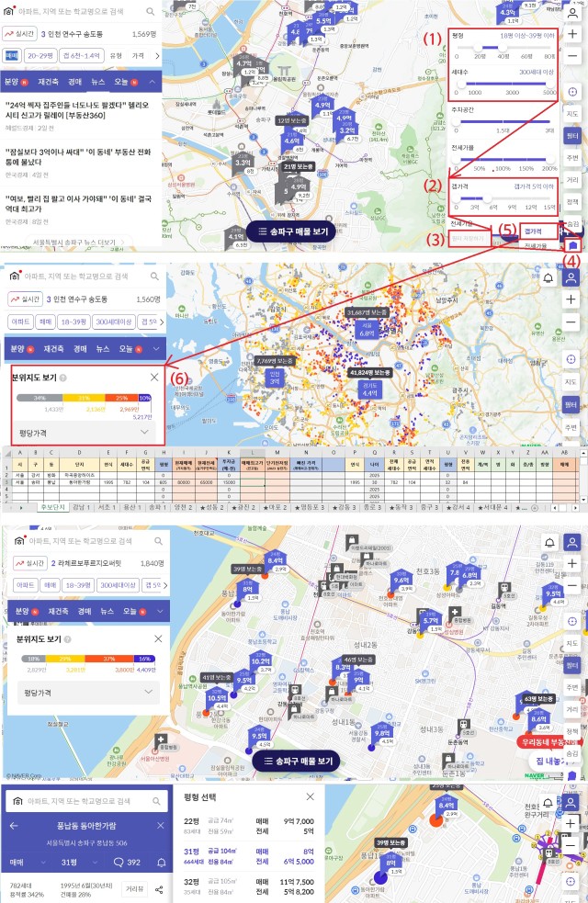The width and height of the screenshot is (588, 903).
Task: Click 거리뷰 button in 동아한가람 detail
Action: point(135,889)
